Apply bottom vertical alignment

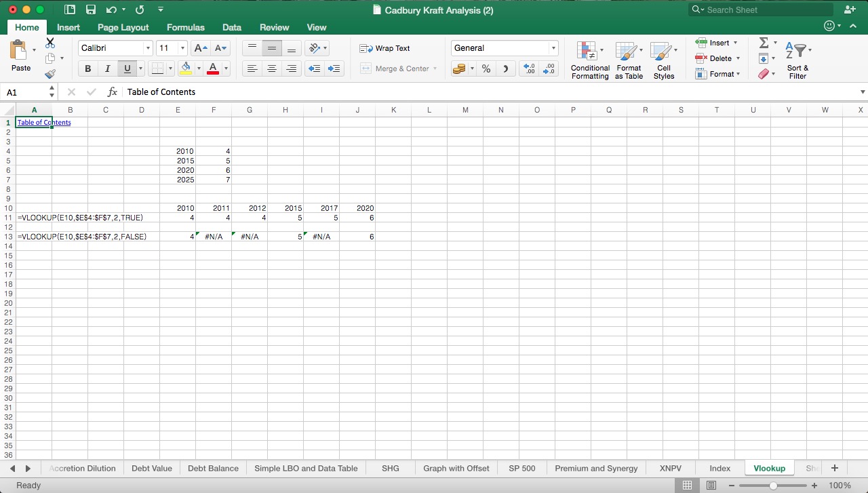292,48
